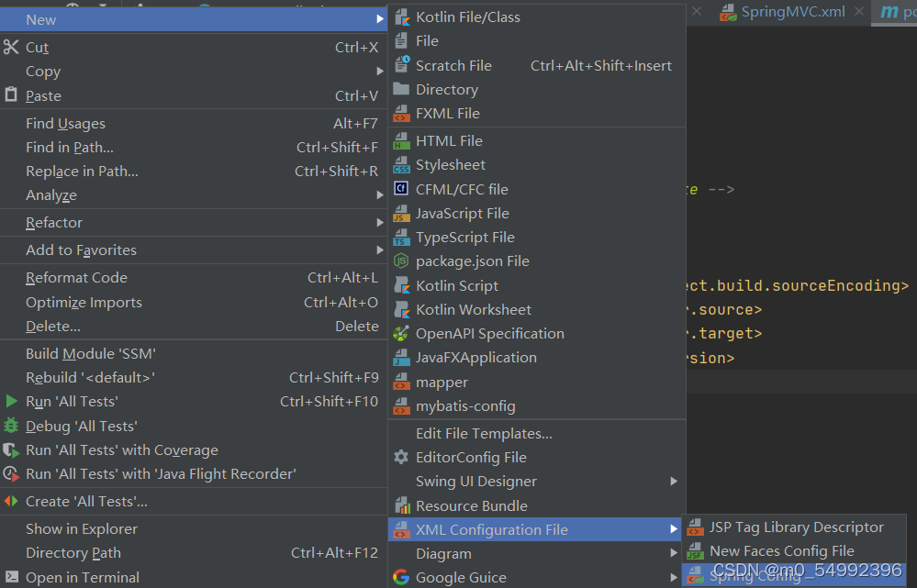Click the Scratch File icon
The width and height of the screenshot is (917, 588).
tap(402, 65)
